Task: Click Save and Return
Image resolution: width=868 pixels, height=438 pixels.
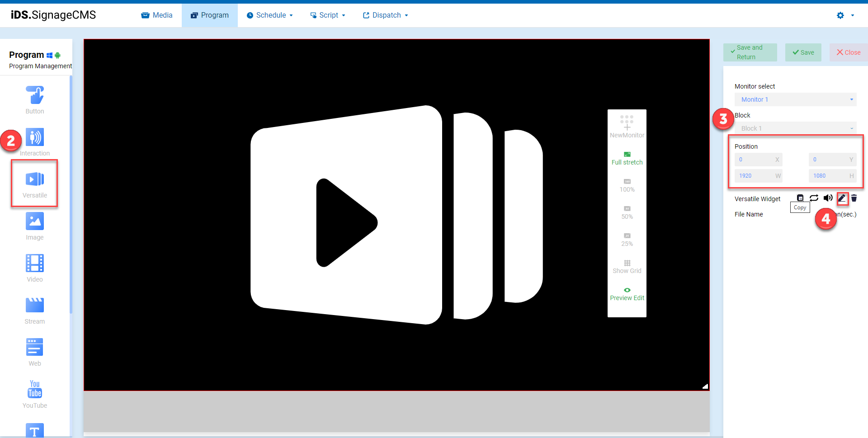Action: [x=750, y=52]
